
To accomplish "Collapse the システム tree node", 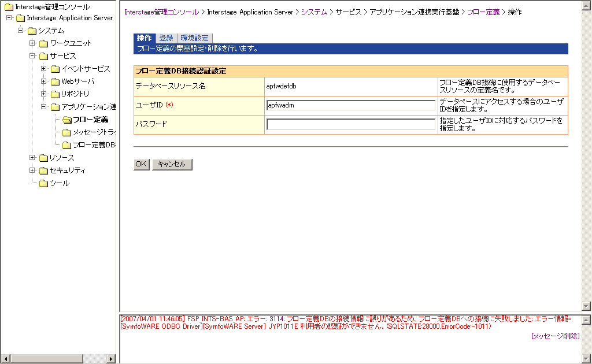I will point(21,30).
